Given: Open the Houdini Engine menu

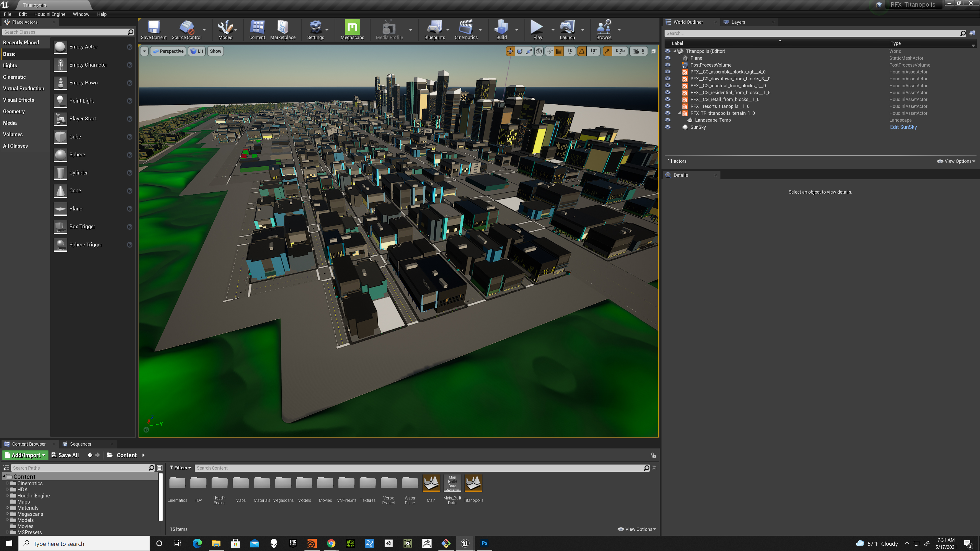Looking at the screenshot, I should (x=50, y=14).
